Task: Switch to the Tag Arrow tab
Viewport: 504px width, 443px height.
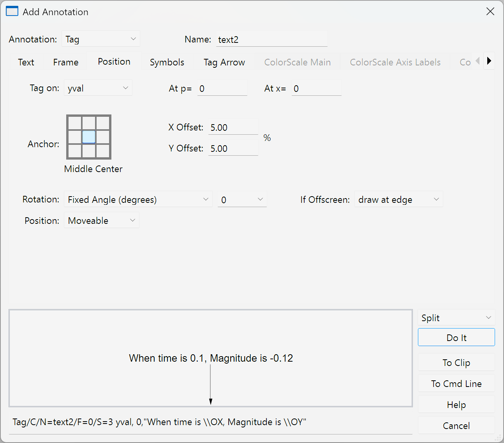Action: point(224,62)
